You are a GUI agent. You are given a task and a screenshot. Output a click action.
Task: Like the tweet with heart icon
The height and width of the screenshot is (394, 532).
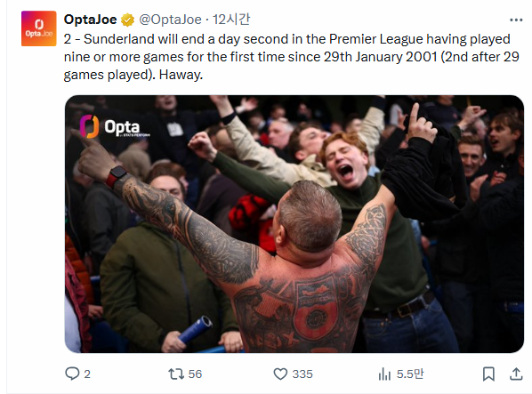[280, 374]
